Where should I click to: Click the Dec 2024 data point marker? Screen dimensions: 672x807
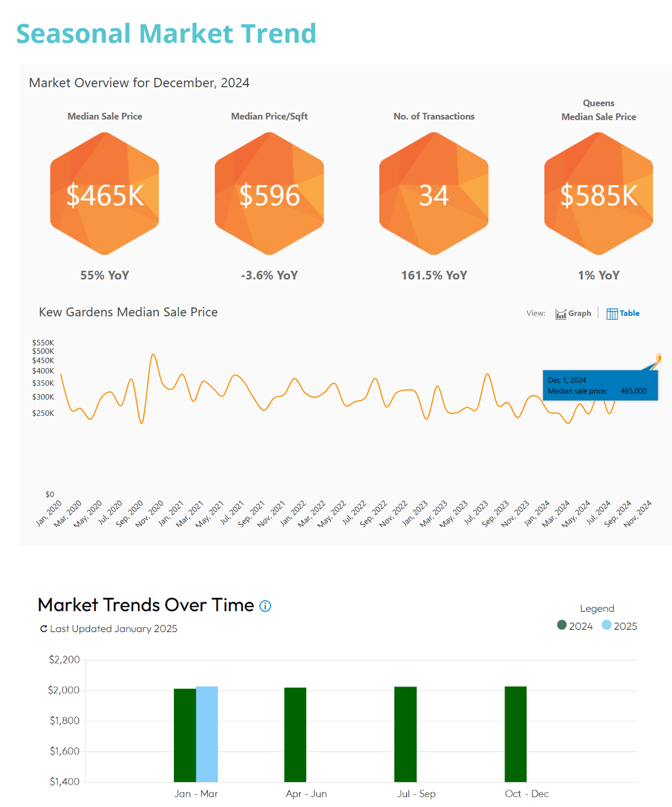point(660,358)
